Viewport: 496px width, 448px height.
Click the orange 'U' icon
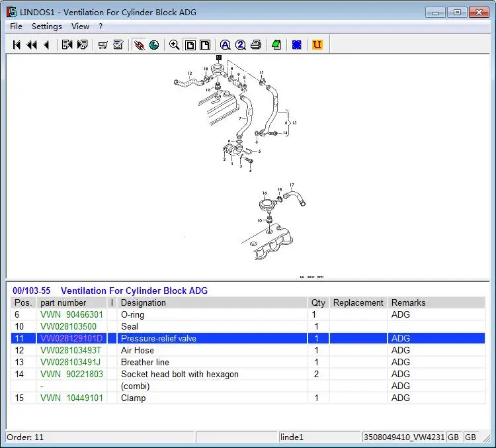coord(317,44)
